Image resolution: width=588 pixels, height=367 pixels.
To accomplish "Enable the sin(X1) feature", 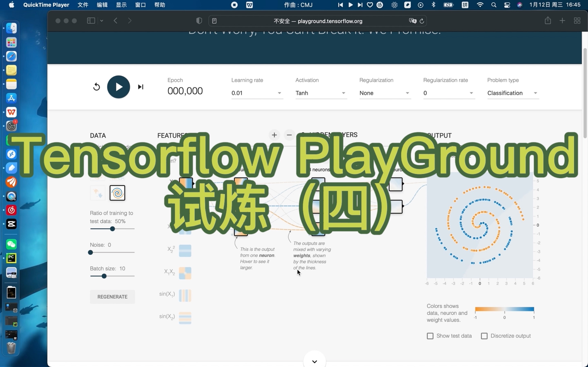I will pyautogui.click(x=185, y=295).
